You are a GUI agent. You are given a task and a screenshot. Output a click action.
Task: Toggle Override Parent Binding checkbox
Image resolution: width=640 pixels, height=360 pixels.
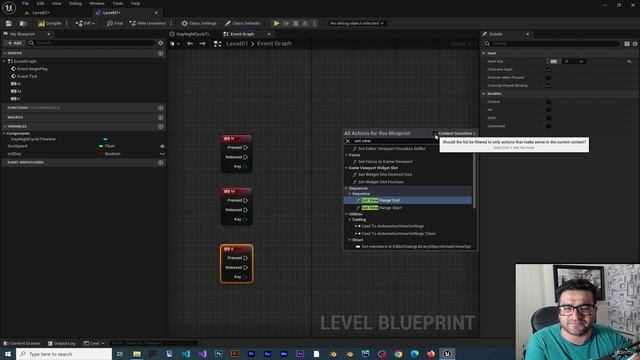(x=548, y=86)
